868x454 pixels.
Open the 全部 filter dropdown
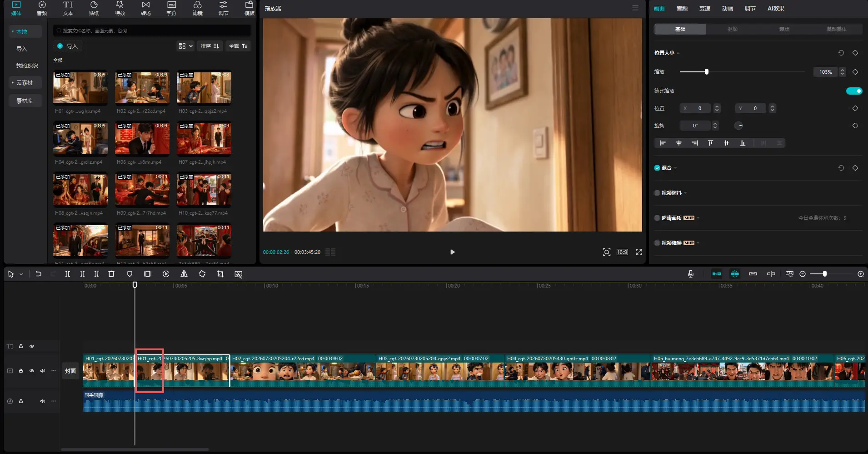[238, 46]
